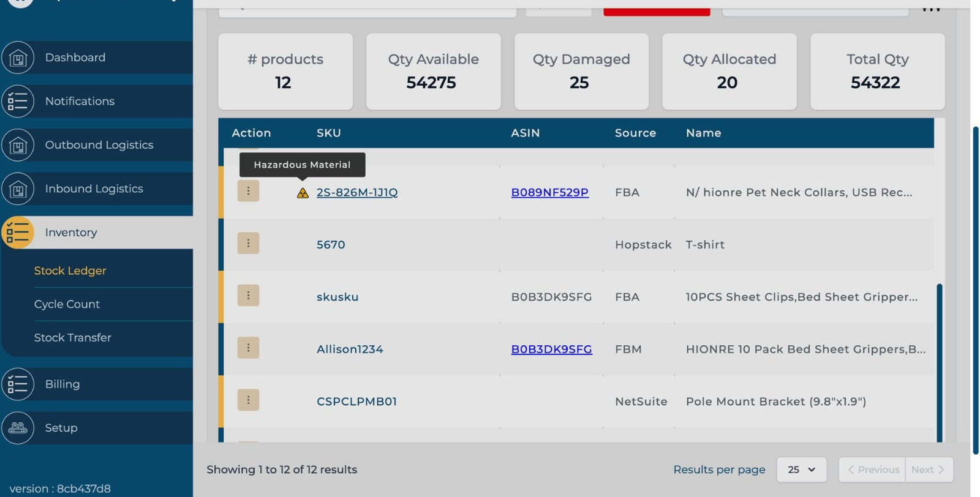Open action menu for CSPCLPMB01 row
Viewport: 980px width, 497px height.
248,400
